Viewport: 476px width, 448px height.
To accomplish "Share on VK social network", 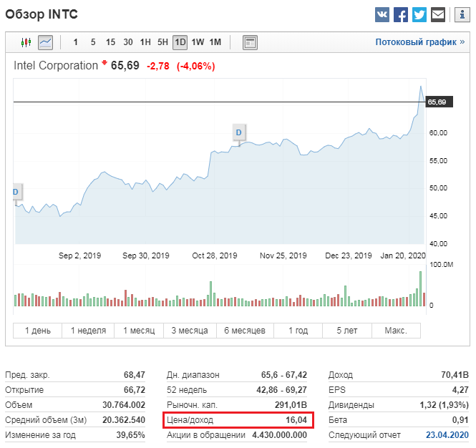I will click(x=382, y=14).
